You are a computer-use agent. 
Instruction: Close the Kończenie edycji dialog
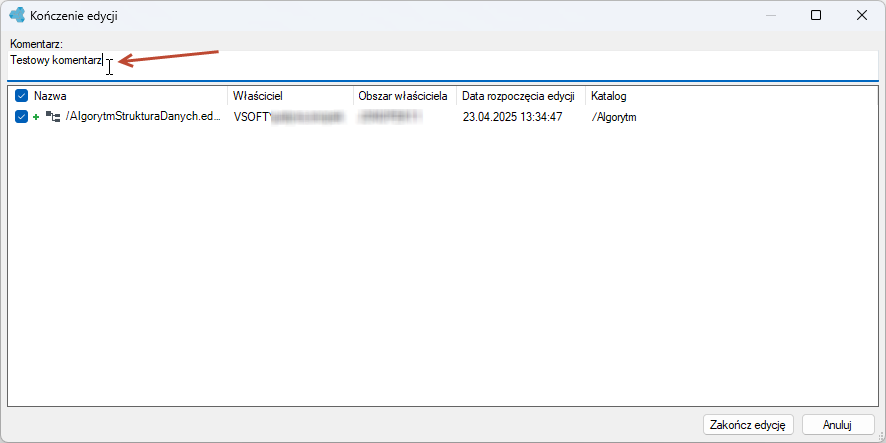point(862,15)
